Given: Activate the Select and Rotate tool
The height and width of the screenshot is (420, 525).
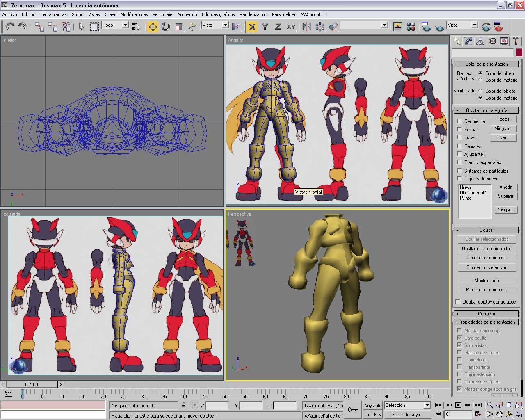Looking at the screenshot, I should tap(166, 27).
